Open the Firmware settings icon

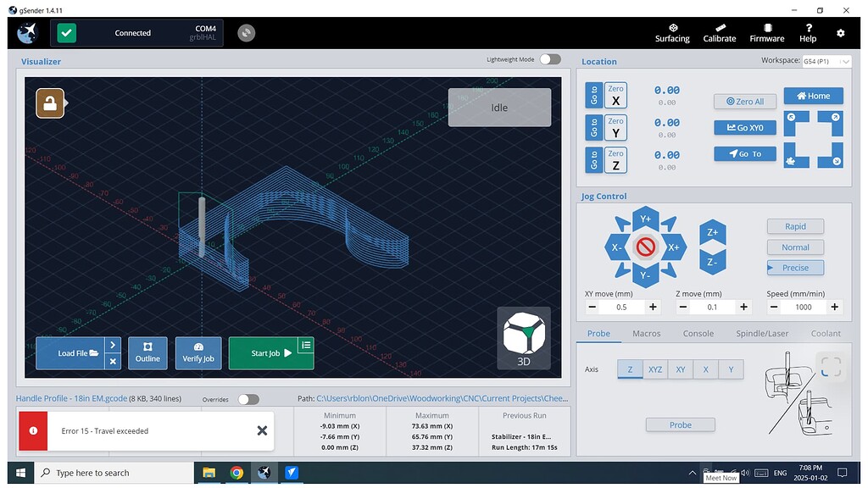pos(766,32)
